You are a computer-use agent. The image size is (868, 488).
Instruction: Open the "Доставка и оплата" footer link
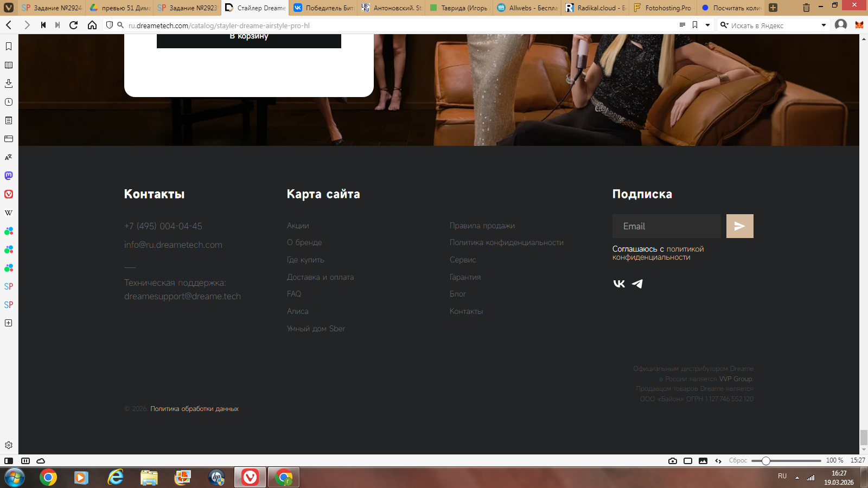pos(320,277)
